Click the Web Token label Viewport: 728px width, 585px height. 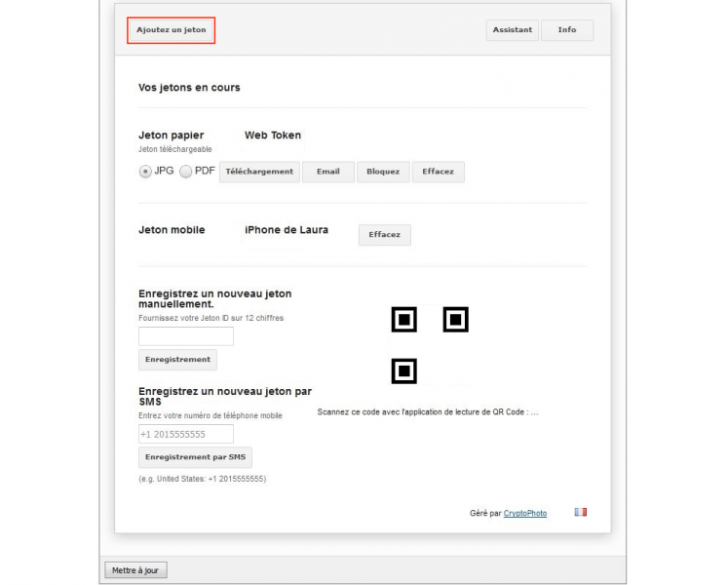click(x=273, y=136)
